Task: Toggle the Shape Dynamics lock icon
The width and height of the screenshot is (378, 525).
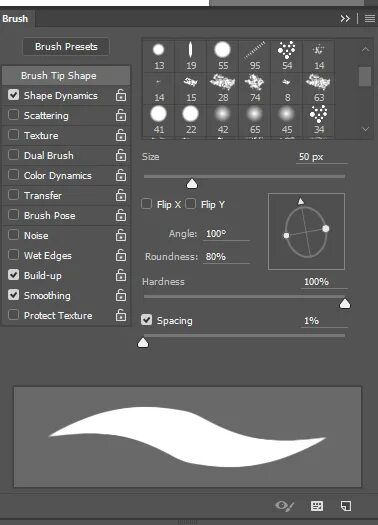Action: point(121,95)
